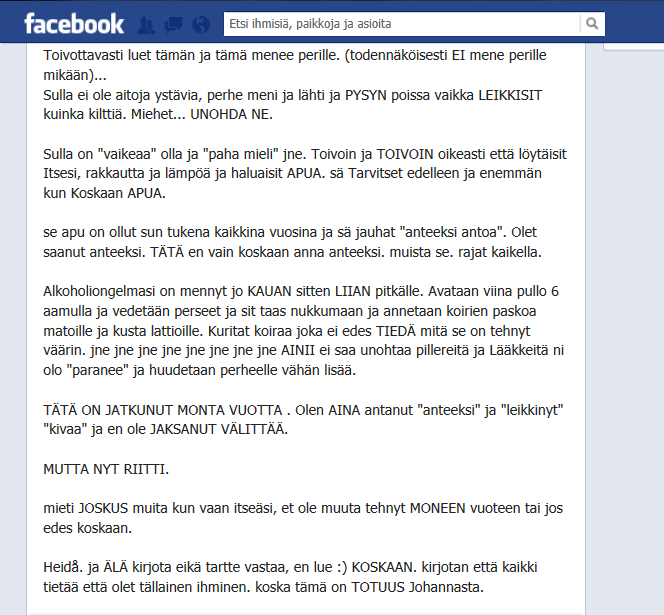
Task: Click the phrase 'JAKSANUT VÄLITTÄÄ' in the post
Action: coord(219,429)
